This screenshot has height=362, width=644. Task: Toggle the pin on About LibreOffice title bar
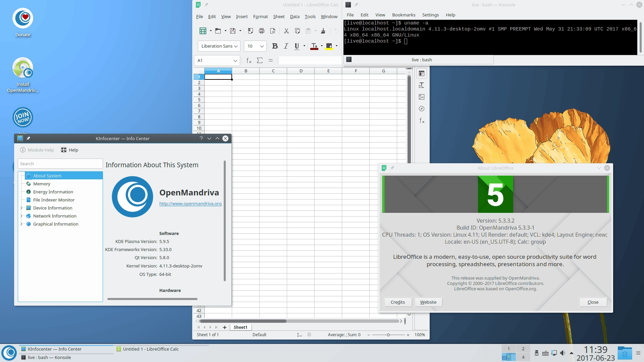click(x=392, y=168)
